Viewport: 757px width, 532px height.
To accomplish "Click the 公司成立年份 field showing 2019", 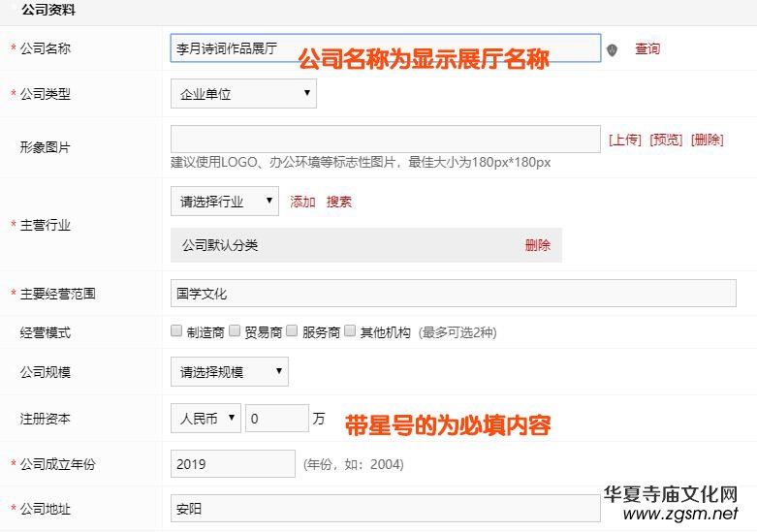I will (x=233, y=464).
